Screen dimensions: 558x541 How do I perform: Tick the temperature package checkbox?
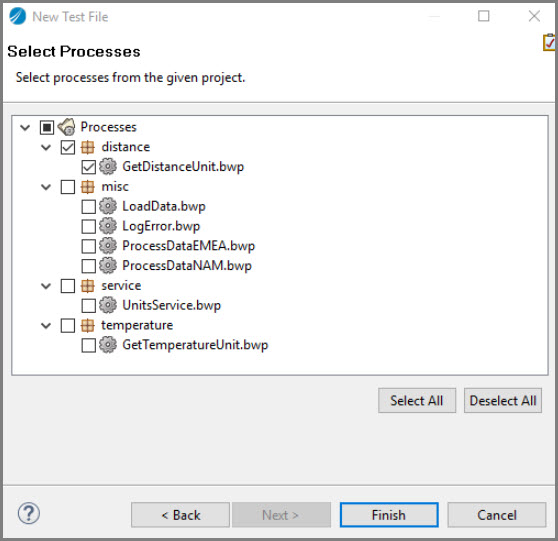68,325
